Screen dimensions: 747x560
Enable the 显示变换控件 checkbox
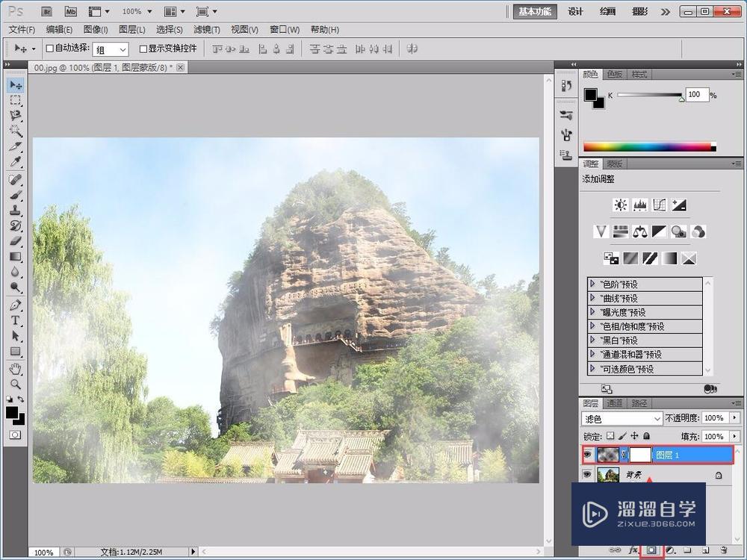tap(143, 49)
